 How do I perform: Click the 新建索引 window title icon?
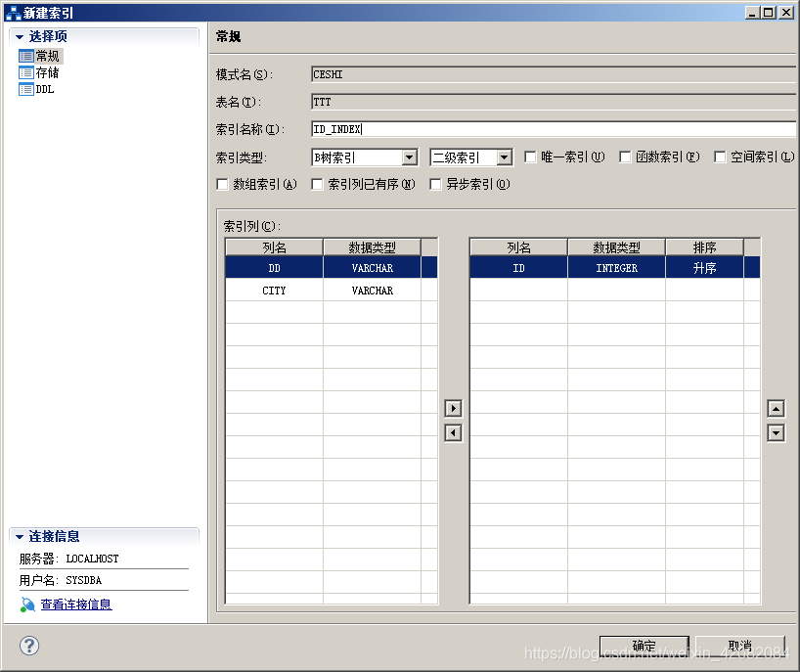coord(13,13)
